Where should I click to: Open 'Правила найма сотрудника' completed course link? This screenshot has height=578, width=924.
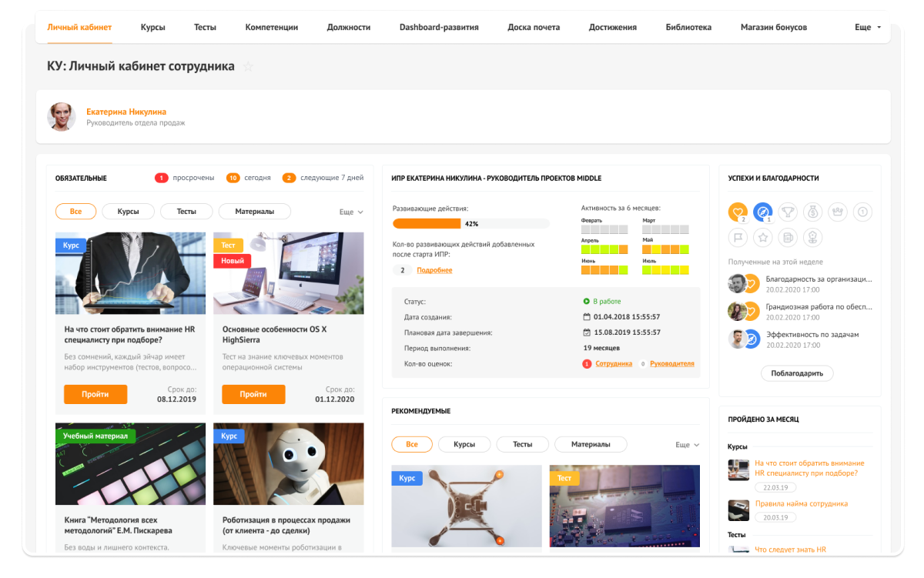pyautogui.click(x=801, y=504)
